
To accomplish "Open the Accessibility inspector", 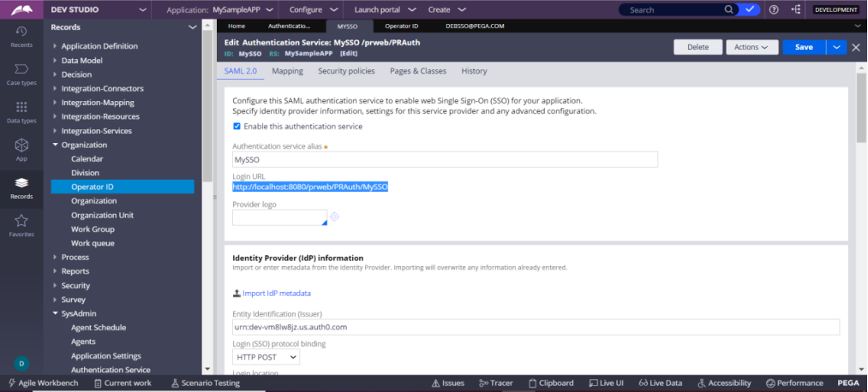I will click(x=724, y=383).
